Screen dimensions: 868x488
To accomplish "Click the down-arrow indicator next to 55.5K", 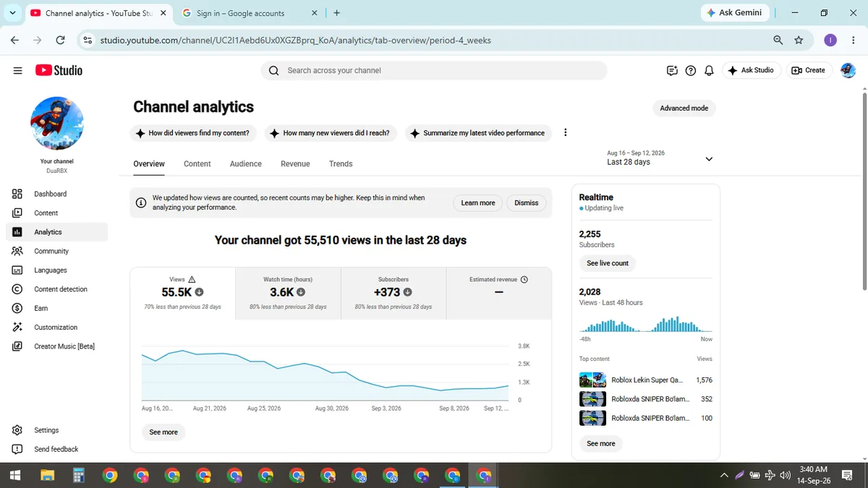I will 200,292.
